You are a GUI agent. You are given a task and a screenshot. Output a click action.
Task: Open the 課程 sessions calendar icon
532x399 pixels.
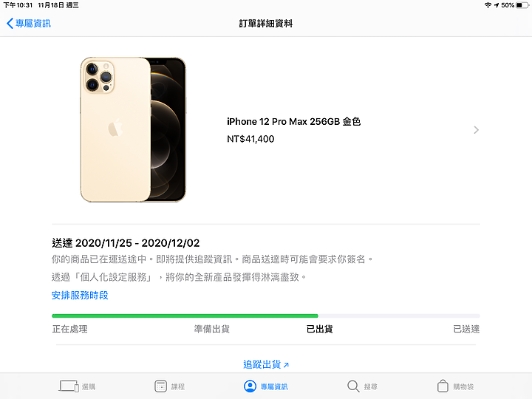click(160, 386)
